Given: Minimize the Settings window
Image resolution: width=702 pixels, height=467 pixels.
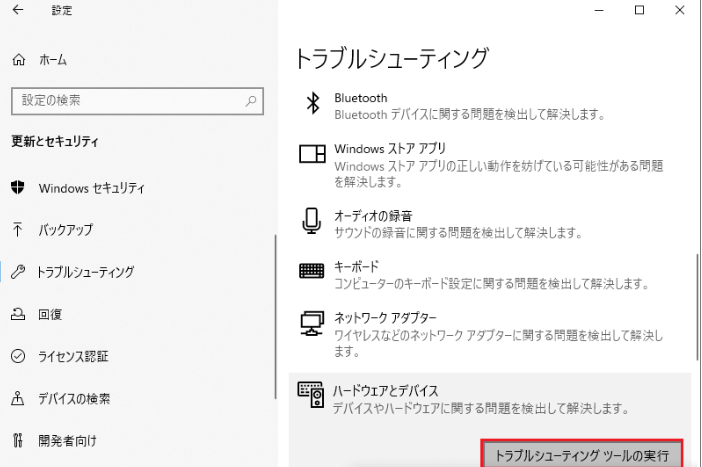Looking at the screenshot, I should click(599, 10).
